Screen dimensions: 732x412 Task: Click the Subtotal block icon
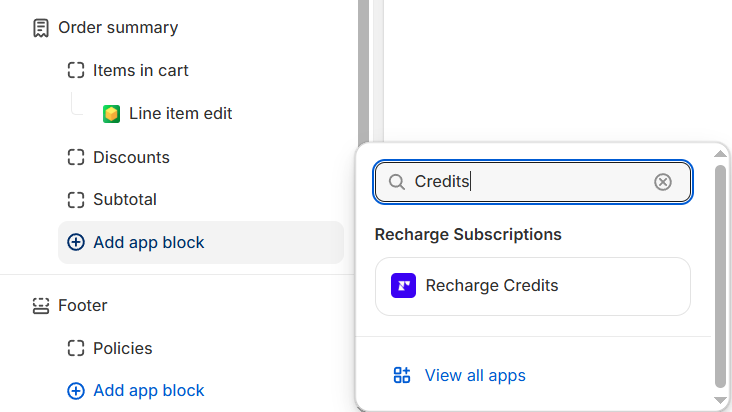(x=76, y=200)
